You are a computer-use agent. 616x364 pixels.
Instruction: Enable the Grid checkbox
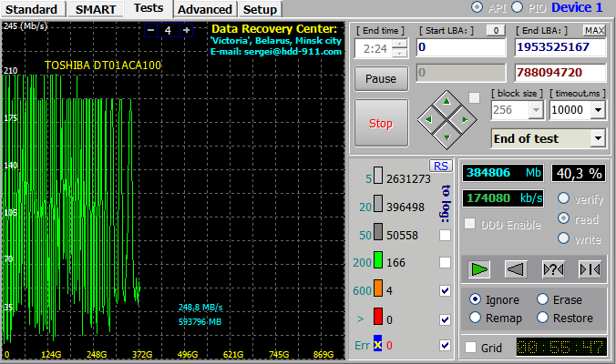click(470, 348)
